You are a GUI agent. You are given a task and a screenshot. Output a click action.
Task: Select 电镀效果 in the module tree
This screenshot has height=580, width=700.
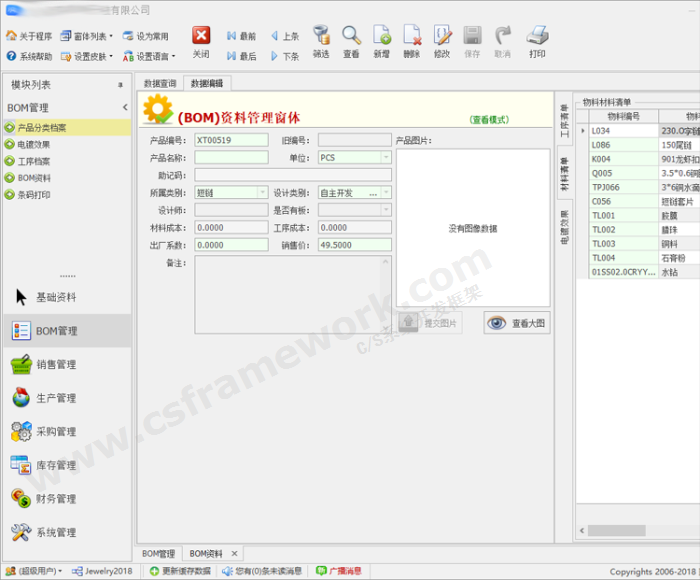pyautogui.click(x=34, y=144)
